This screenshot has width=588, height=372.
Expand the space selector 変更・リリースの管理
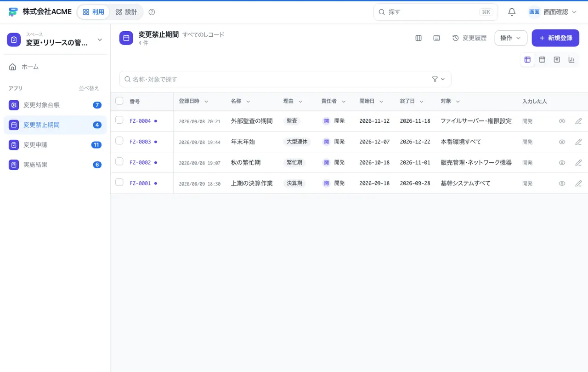tap(55, 40)
